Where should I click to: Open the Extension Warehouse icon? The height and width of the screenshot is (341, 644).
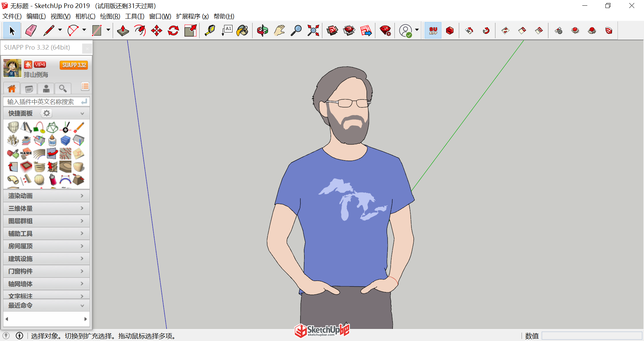tap(349, 31)
